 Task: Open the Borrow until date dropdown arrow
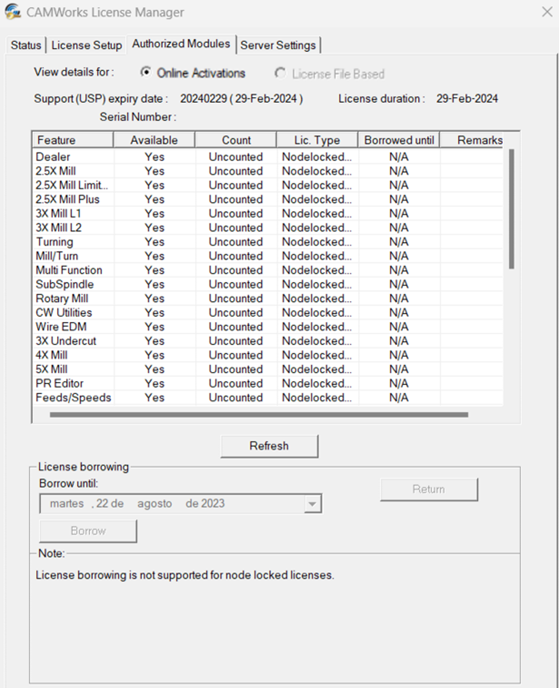(x=312, y=504)
